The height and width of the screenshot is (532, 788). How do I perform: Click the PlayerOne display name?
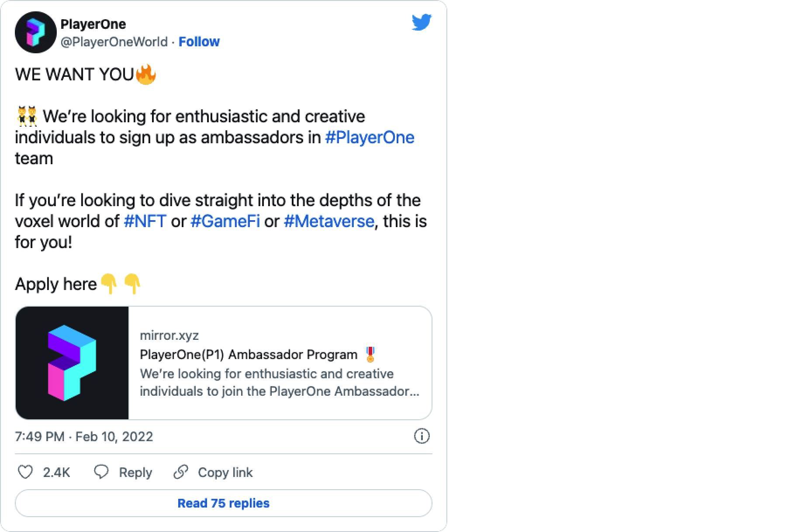[x=93, y=24]
